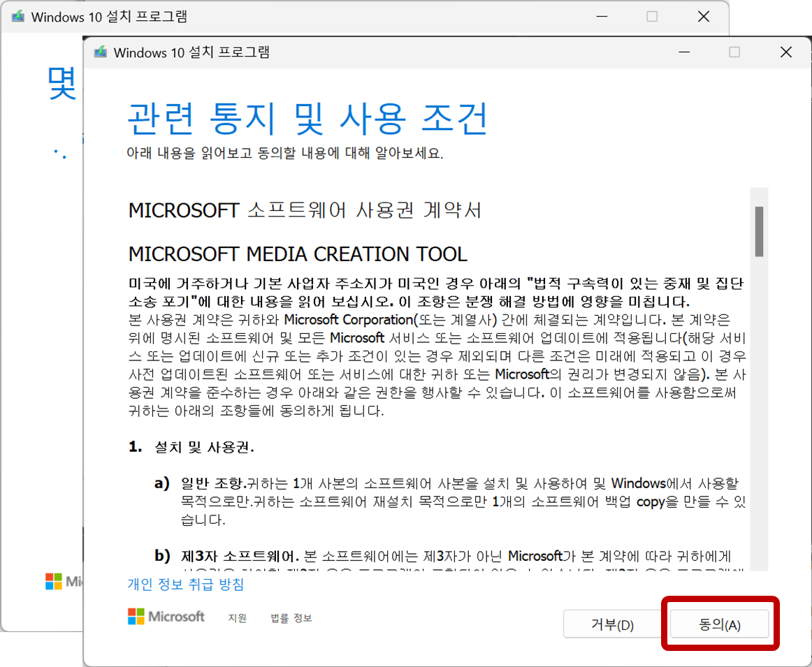Accept the license terms with 동의(A)
Viewport: 812px width, 667px height.
coord(719,624)
